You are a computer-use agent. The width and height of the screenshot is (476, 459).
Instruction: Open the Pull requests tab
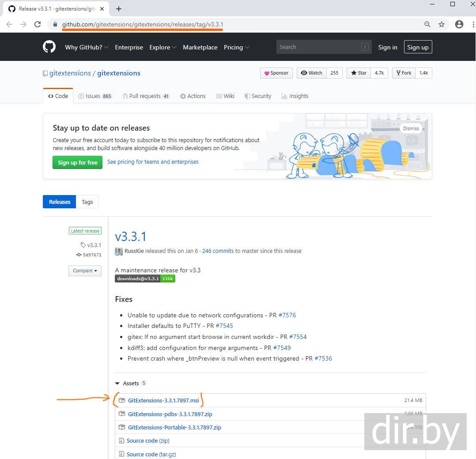[x=146, y=96]
